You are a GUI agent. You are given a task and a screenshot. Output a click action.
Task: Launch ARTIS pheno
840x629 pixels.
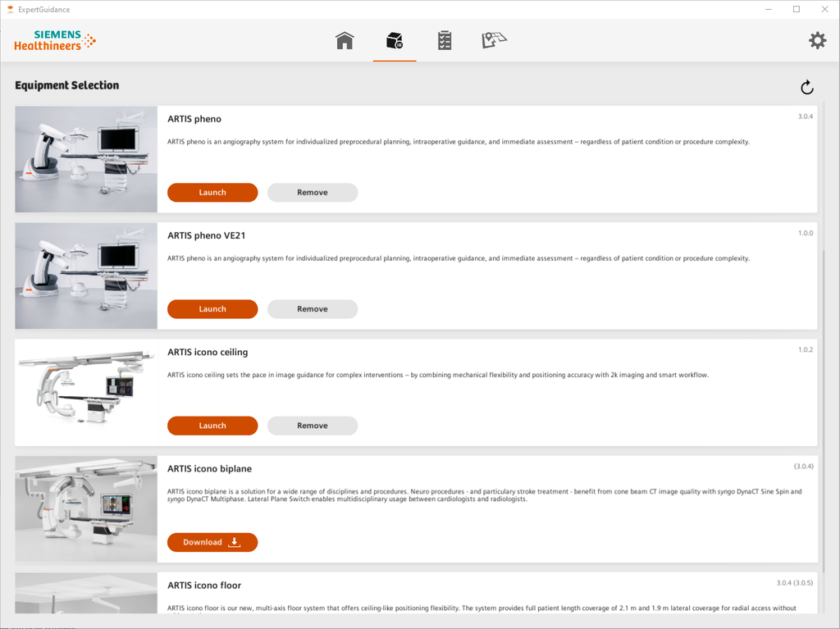click(x=212, y=193)
